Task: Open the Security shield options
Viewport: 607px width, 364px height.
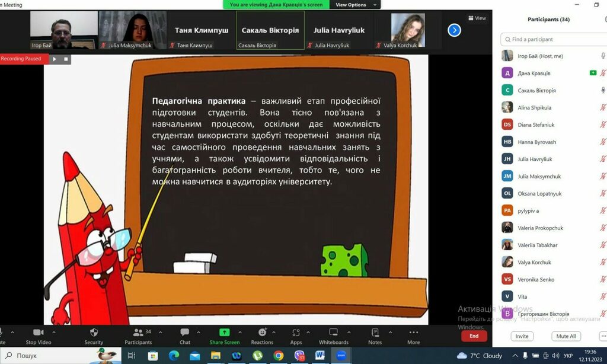Action: (94, 333)
